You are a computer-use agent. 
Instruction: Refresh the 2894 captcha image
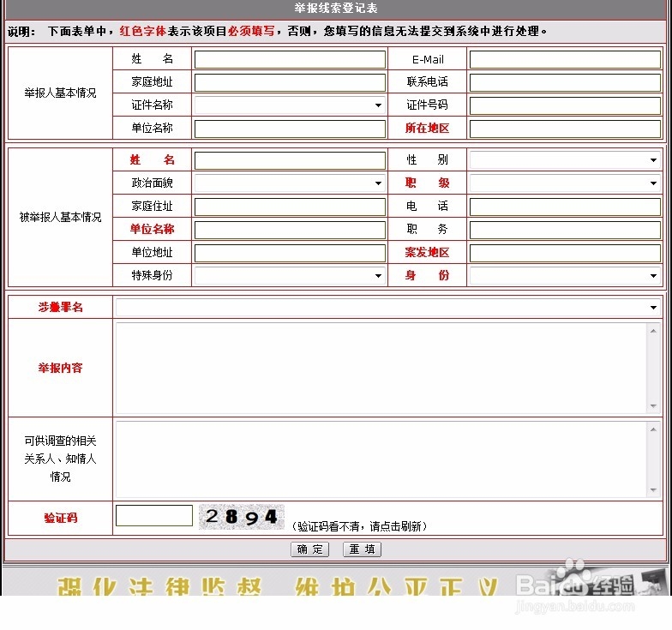[x=242, y=517]
